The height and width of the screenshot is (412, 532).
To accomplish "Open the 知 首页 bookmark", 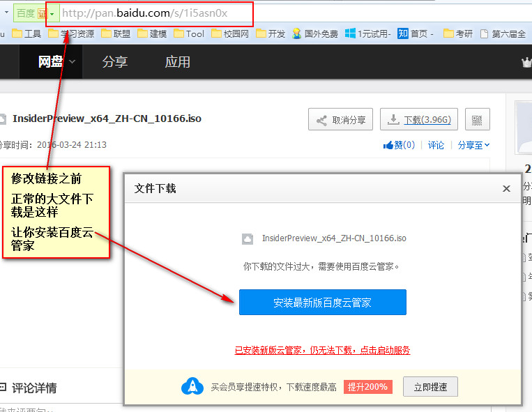I will pyautogui.click(x=416, y=33).
